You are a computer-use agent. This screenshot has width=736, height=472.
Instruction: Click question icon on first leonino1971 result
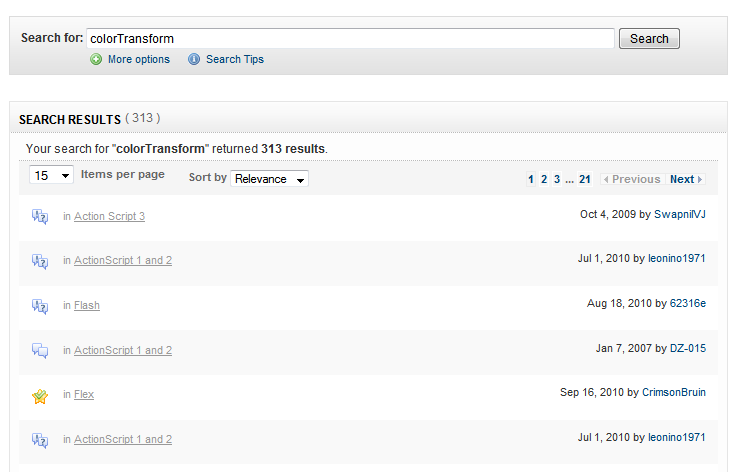[x=40, y=261]
